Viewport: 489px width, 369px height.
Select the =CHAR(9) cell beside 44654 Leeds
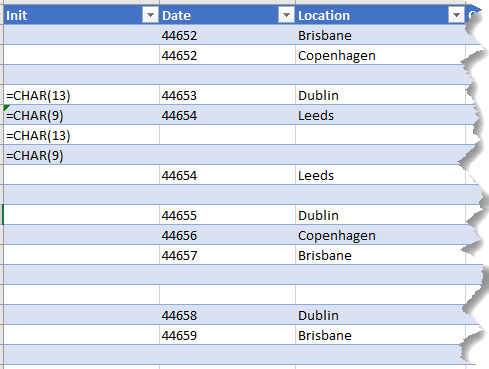pyautogui.click(x=81, y=115)
